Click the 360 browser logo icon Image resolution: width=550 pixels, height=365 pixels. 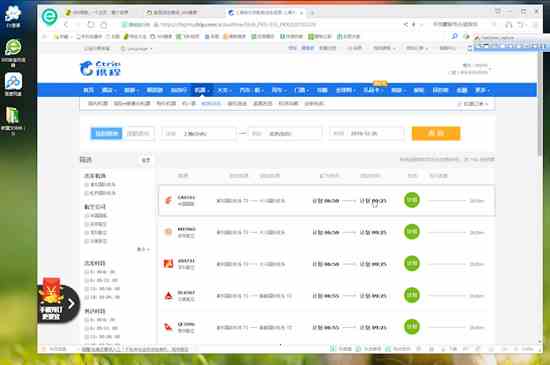click(49, 17)
